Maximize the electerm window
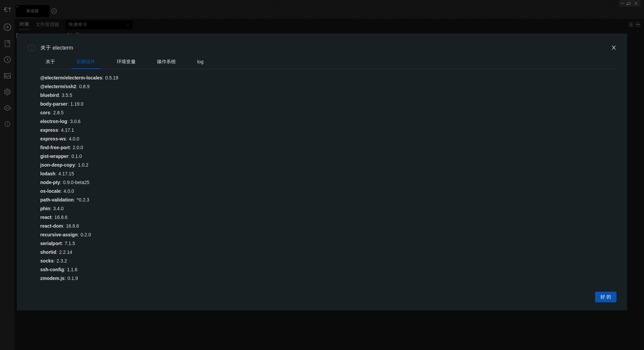Viewport: 644px width, 350px height. [x=629, y=3]
